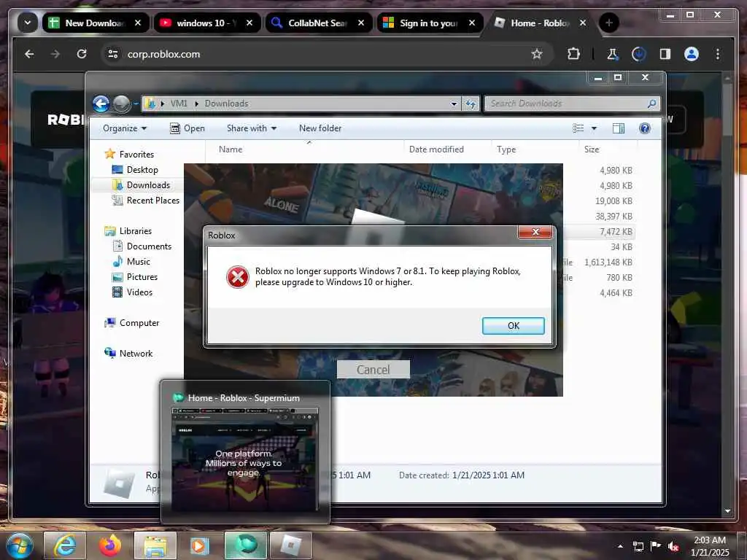Open the Windows Start menu
The height and width of the screenshot is (560, 747).
(20, 545)
